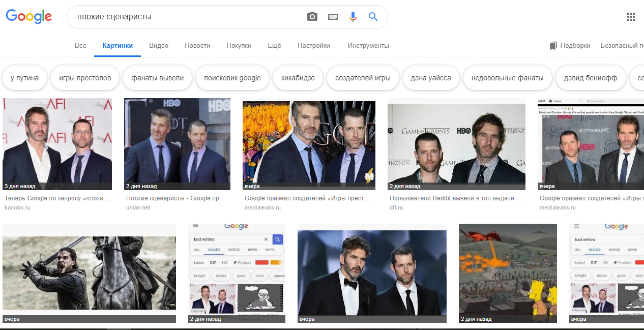The height and width of the screenshot is (330, 644).
Task: Open search by image camera icon
Action: click(312, 17)
